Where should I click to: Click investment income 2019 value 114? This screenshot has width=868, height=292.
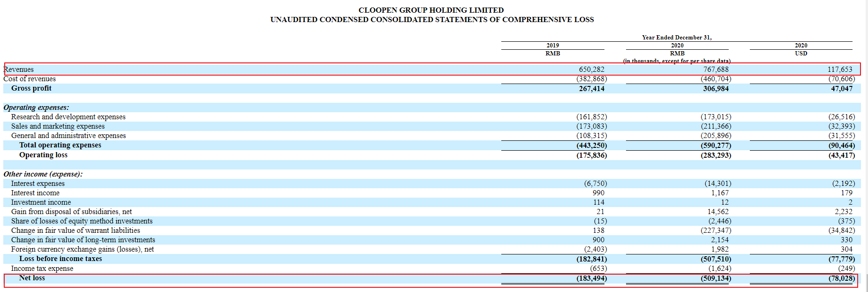[599, 202]
